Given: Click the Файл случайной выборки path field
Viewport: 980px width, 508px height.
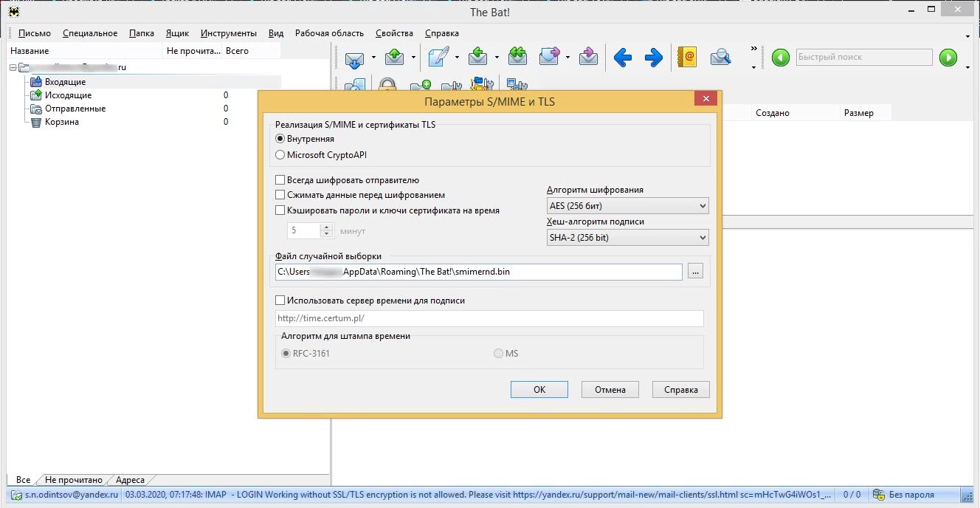Looking at the screenshot, I should point(478,272).
